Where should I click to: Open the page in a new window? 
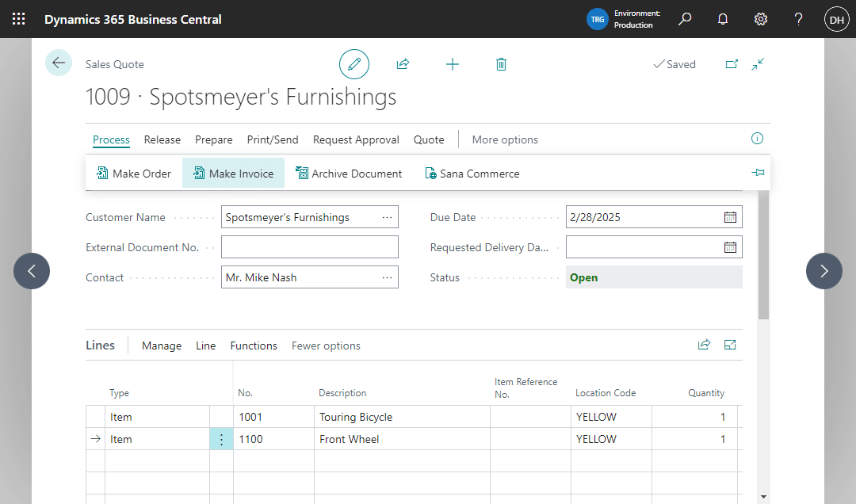(732, 64)
